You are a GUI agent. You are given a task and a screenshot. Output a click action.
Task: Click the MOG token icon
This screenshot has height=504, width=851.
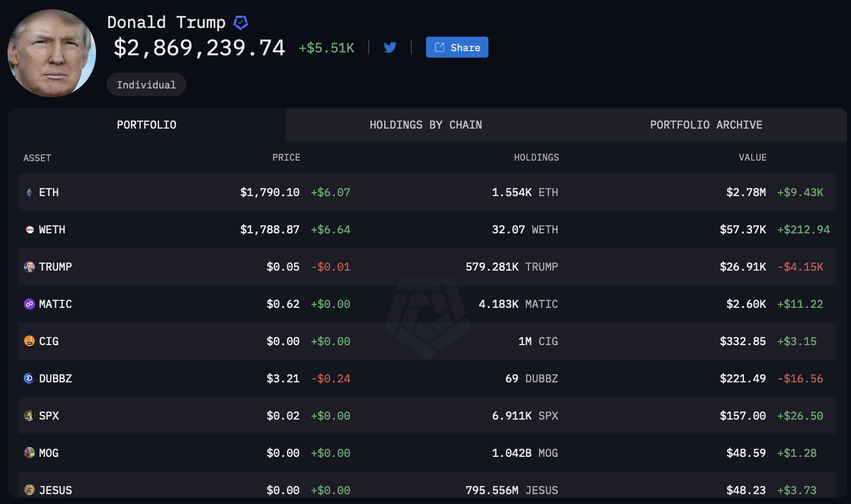(29, 453)
